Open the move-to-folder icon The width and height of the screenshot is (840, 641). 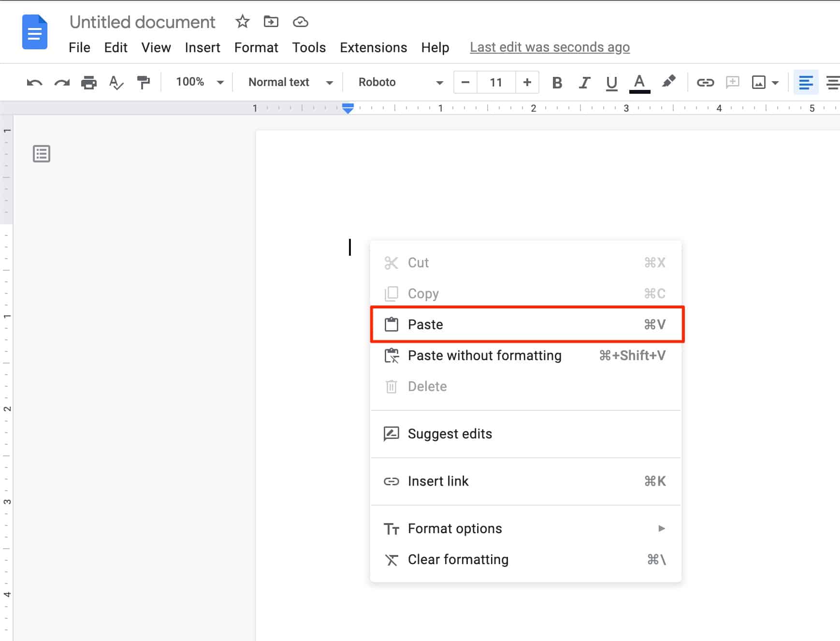[x=271, y=22]
